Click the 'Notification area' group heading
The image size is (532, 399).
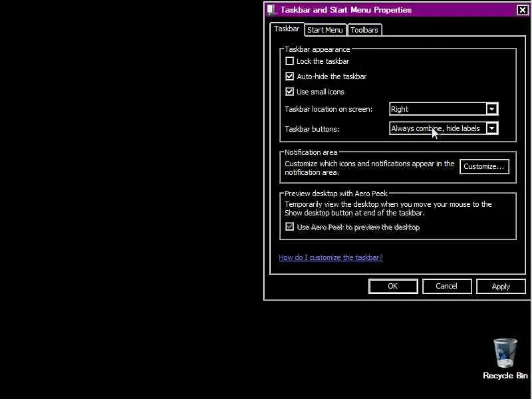(x=311, y=152)
